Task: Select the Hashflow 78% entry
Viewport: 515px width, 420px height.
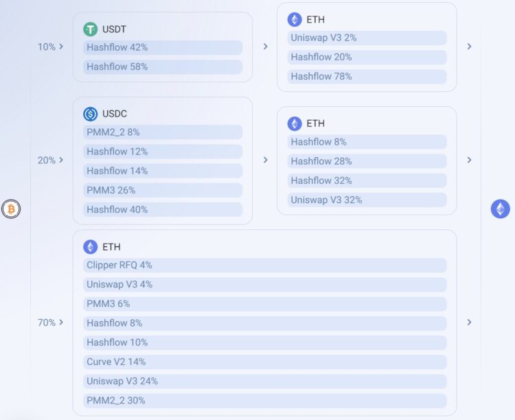Action: (367, 77)
